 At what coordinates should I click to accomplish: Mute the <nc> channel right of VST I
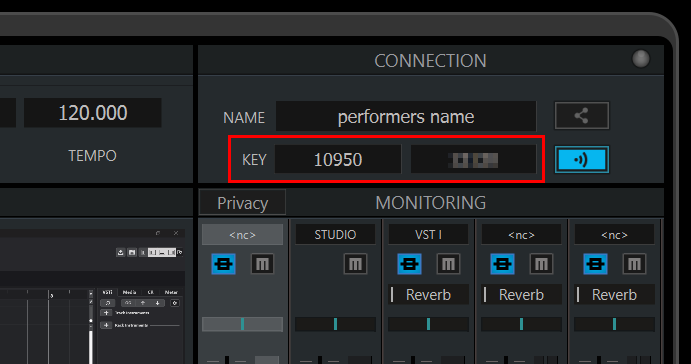tap(541, 264)
